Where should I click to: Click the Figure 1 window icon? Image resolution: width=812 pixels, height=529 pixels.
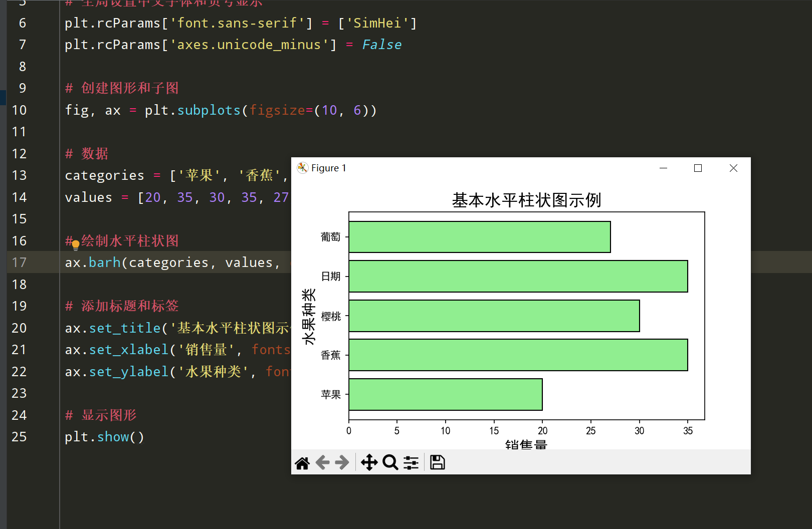(x=302, y=168)
